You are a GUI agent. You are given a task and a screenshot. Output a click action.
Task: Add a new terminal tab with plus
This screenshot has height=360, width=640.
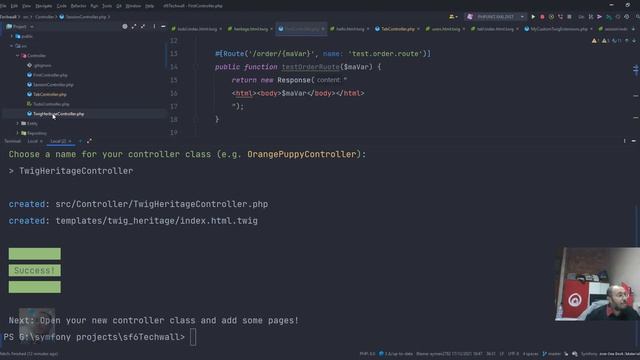tap(80, 141)
